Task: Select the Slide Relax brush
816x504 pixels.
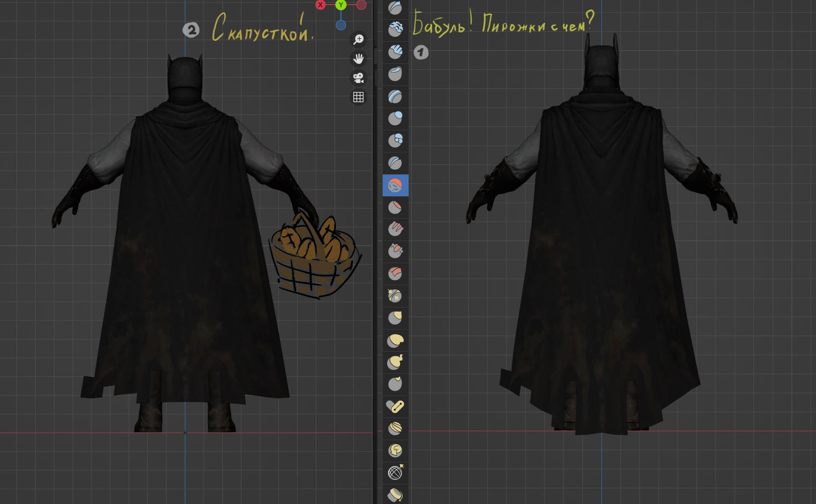Action: 395,472
